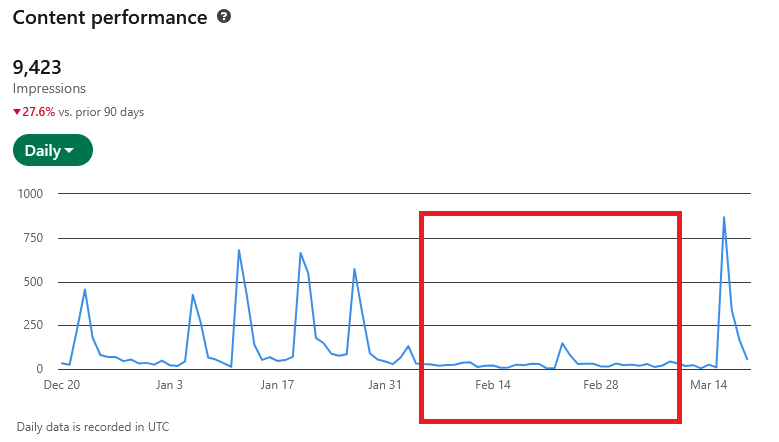
Task: Click the Feb 14 axis label
Action: (492, 385)
